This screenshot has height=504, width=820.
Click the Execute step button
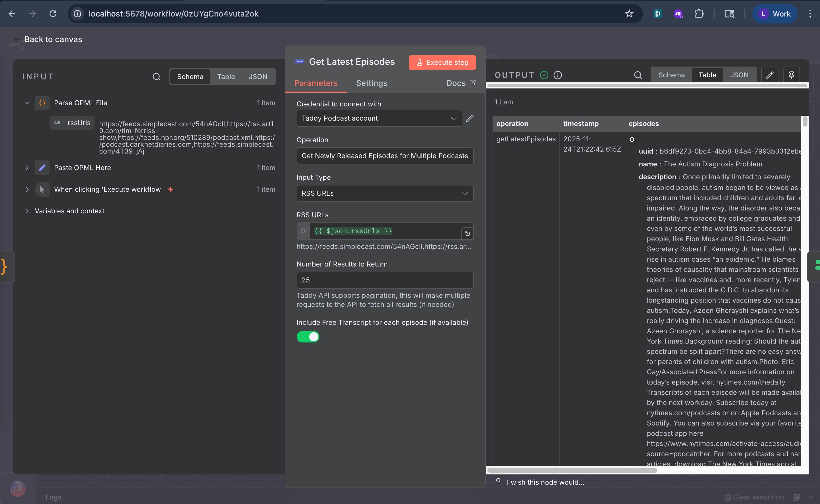tap(442, 62)
